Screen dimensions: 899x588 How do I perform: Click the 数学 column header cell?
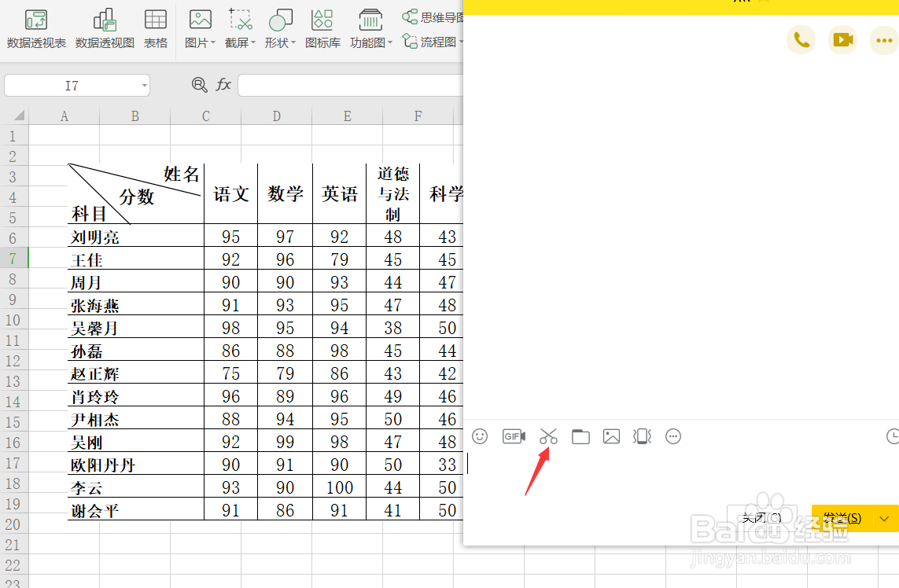285,193
